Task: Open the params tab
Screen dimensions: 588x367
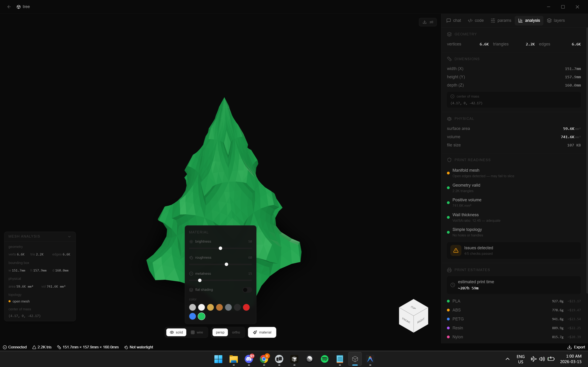Action: point(501,20)
